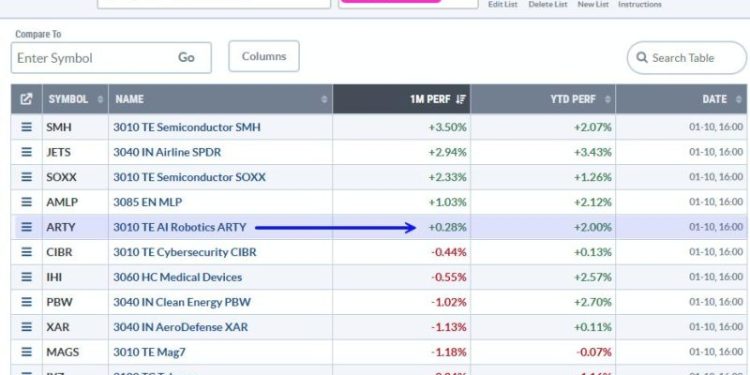Open 3040 IN AeroDefense XAR link
This screenshot has height=375, width=750.
[180, 327]
